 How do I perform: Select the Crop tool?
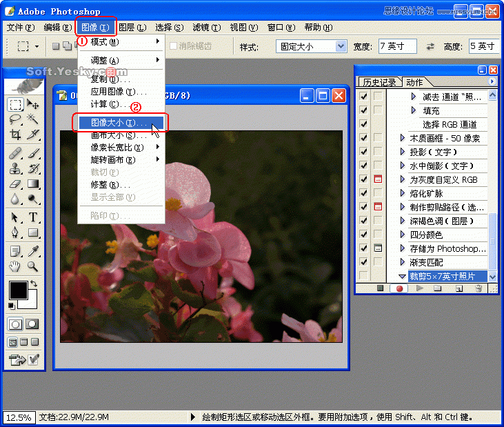[15, 135]
